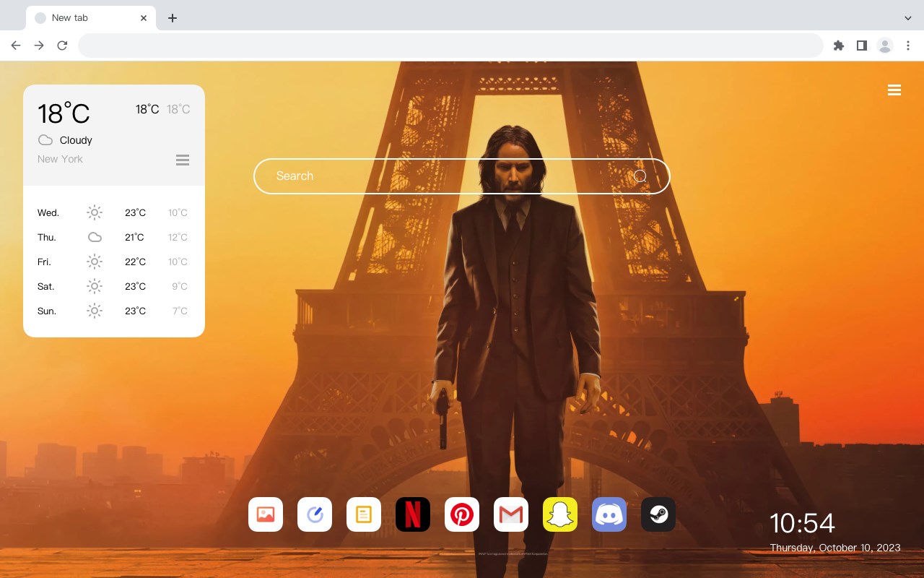Open the Gmail shortcut
924x578 pixels.
[511, 514]
